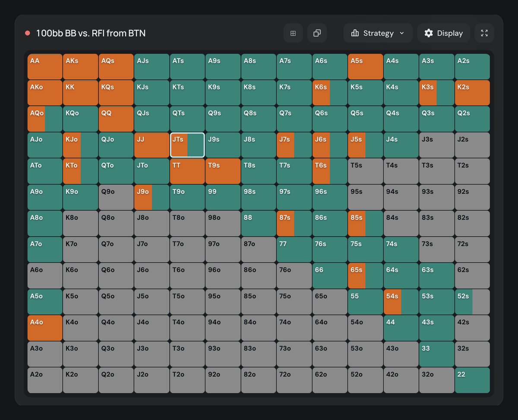The image size is (518, 420).
Task: Select the 74s hand cell
Action: tap(401, 249)
